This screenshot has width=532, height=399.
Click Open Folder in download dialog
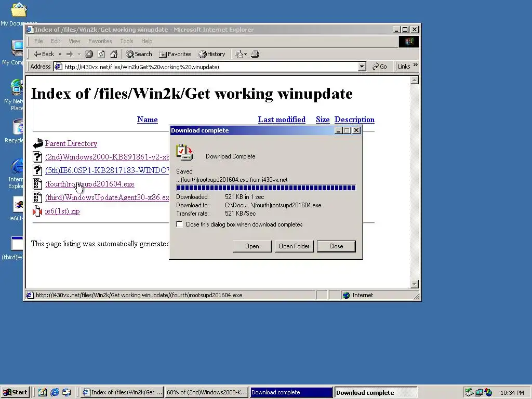coord(294,246)
